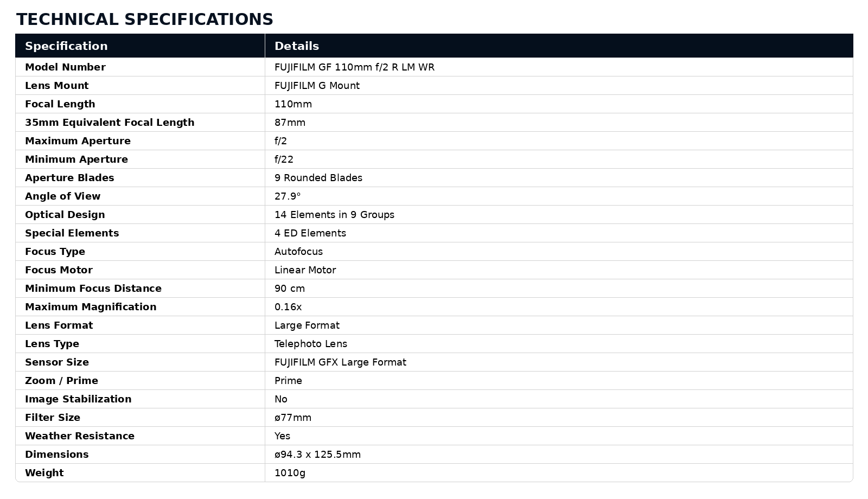The height and width of the screenshot is (499, 868).
Task: Click the 'Special Elements' label
Action: click(x=72, y=233)
